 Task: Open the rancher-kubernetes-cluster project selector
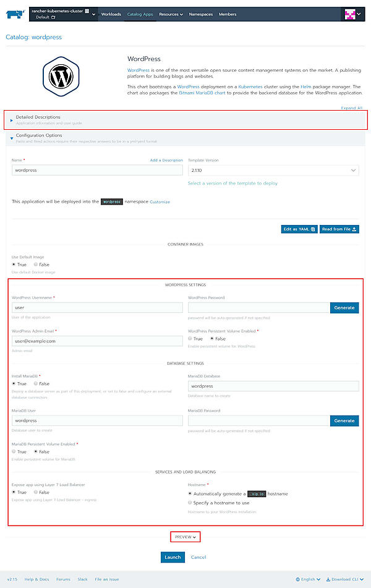(x=63, y=14)
